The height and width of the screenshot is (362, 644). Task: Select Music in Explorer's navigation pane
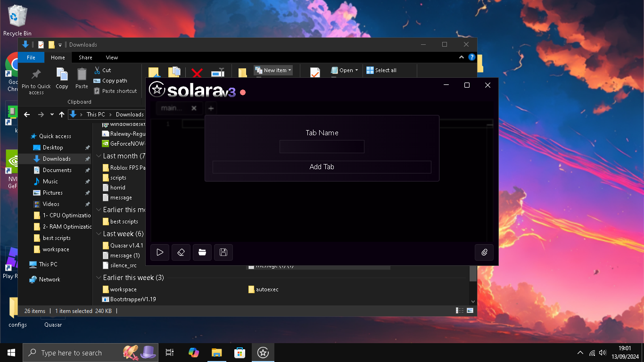pyautogui.click(x=50, y=181)
